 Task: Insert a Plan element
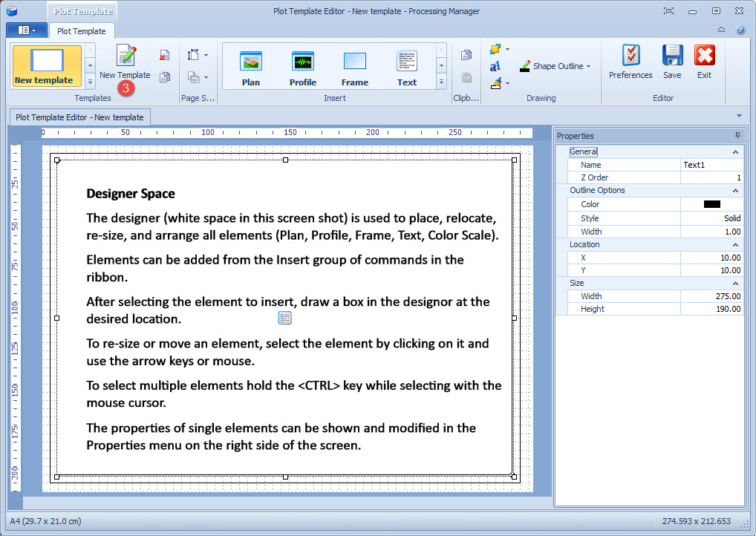[x=251, y=68]
